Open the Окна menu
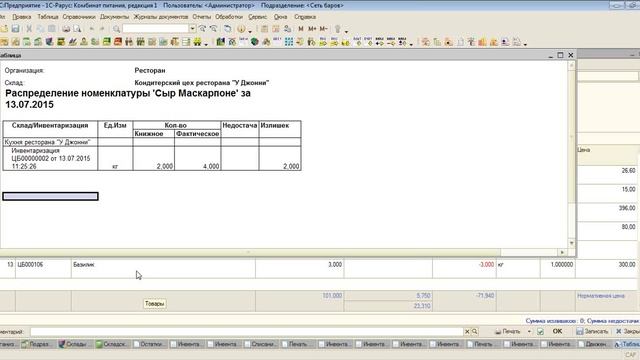The image size is (640, 360). (280, 17)
